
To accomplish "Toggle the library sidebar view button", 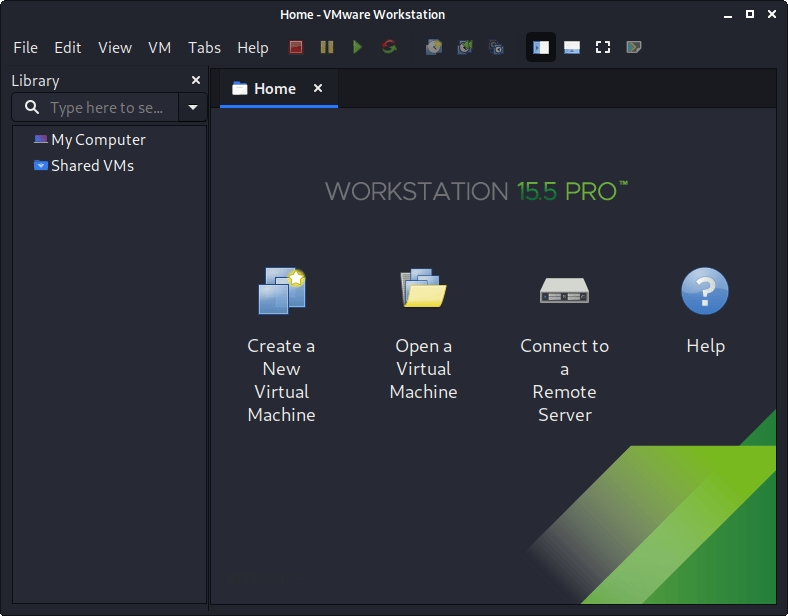I will [541, 47].
